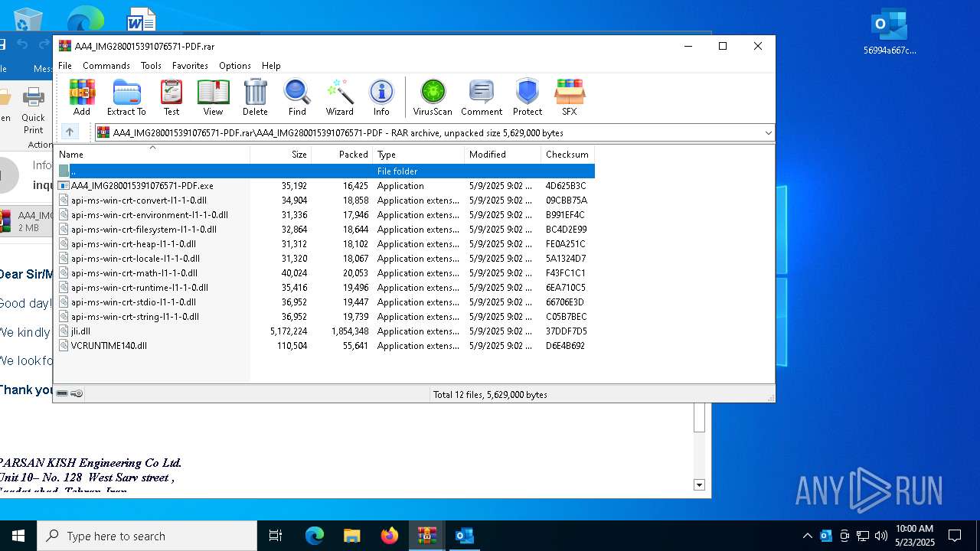Go up one folder level

[x=70, y=132]
